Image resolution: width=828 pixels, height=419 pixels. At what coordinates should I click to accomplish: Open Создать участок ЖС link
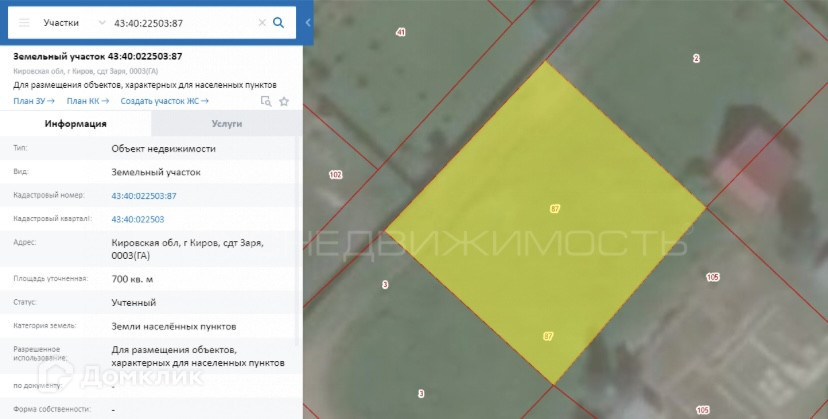164,101
